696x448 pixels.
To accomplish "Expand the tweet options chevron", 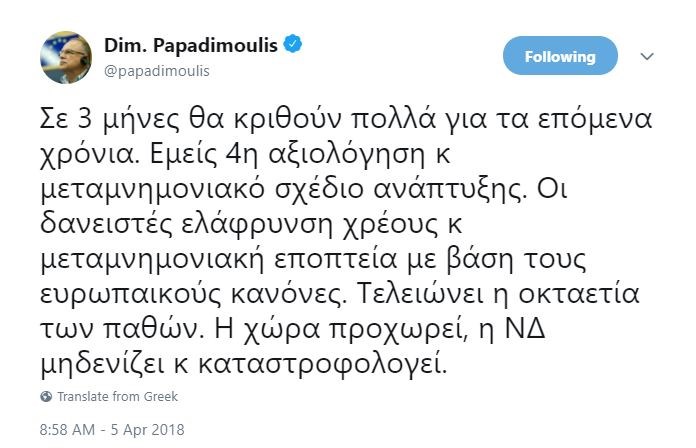I will point(648,56).
